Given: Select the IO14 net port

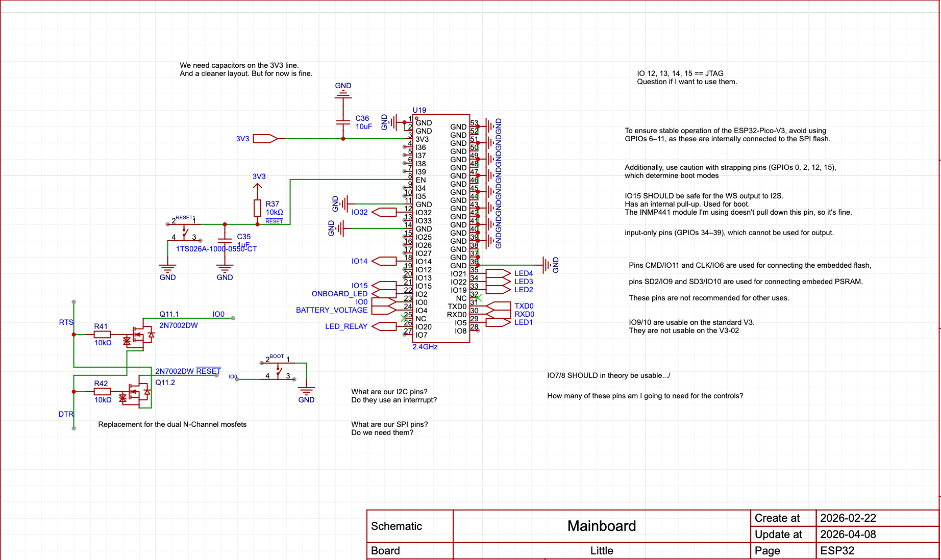Looking at the screenshot, I should pos(384,261).
